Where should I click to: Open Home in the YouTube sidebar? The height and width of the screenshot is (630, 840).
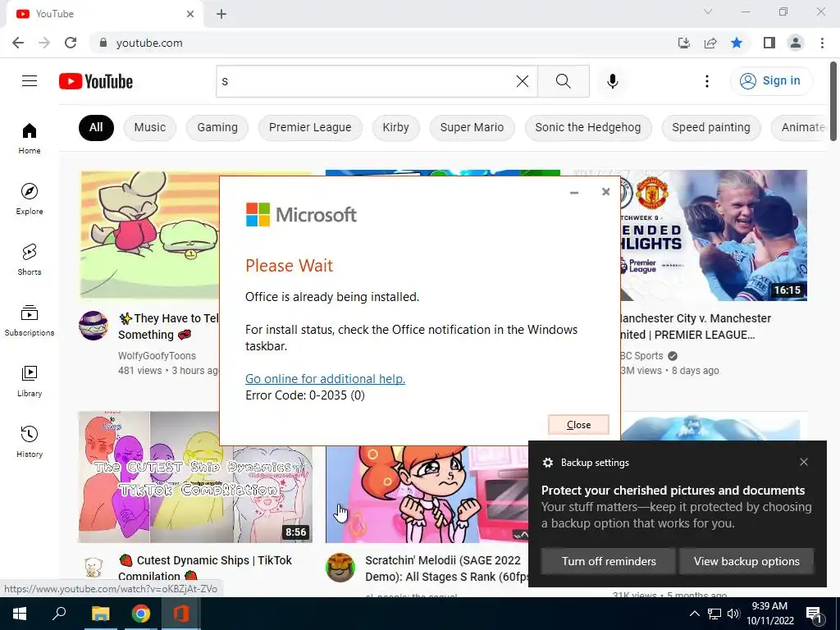coord(30,139)
